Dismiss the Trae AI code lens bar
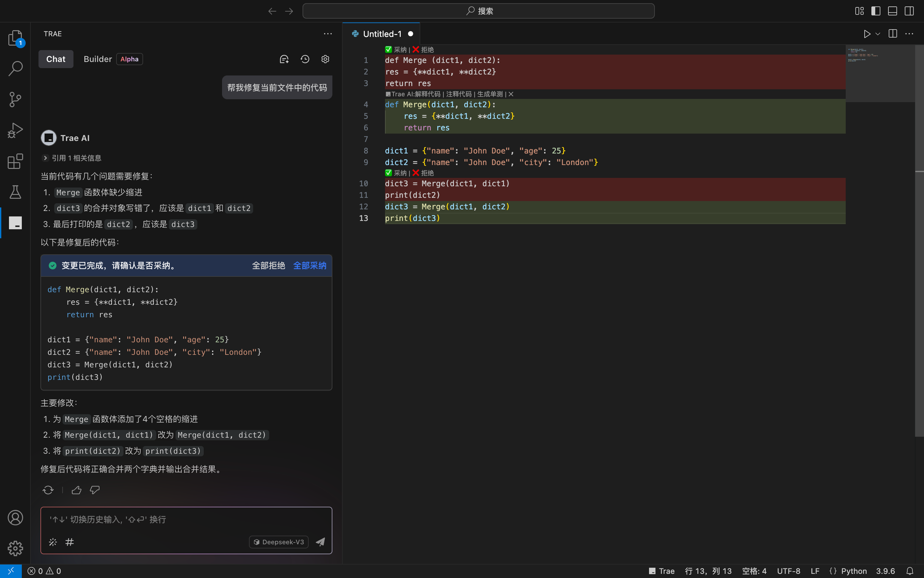The width and height of the screenshot is (924, 578). tap(511, 94)
